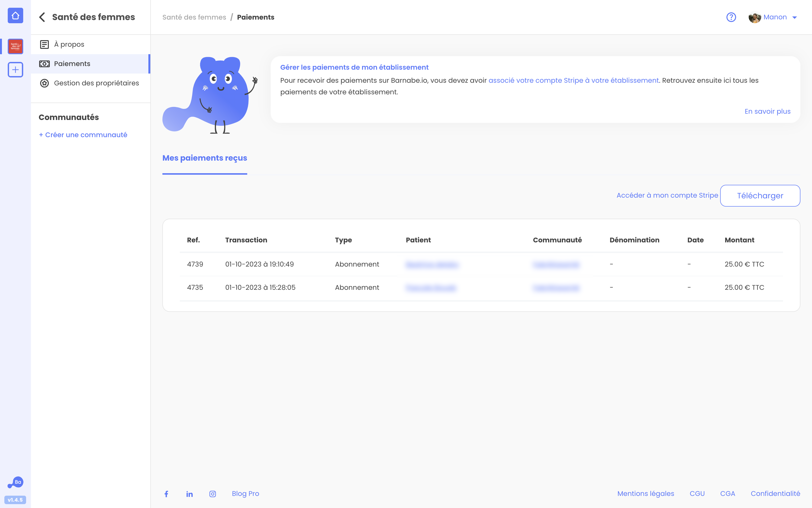Click the v1.4.5 version badge
Screen dimensions: 812x508
(15, 500)
